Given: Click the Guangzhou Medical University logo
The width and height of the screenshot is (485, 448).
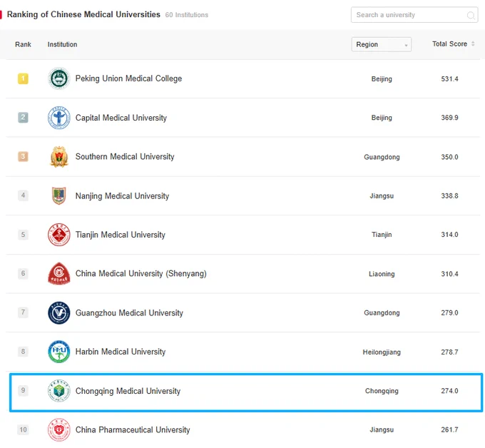Looking at the screenshot, I should 58,312.
